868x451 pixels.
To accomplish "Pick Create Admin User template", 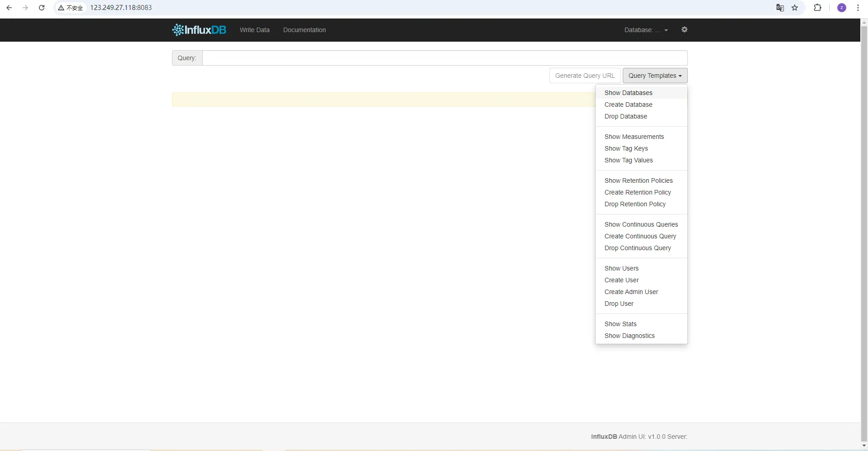I will 641,292.
